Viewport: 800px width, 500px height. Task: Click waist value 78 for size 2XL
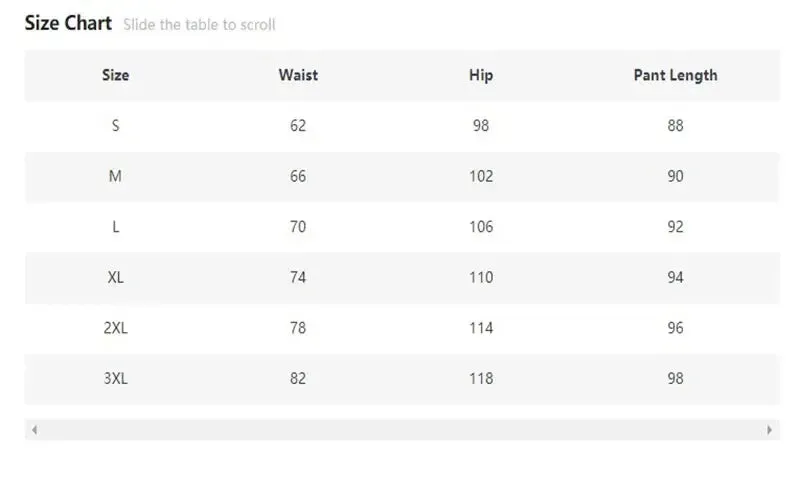pos(298,328)
